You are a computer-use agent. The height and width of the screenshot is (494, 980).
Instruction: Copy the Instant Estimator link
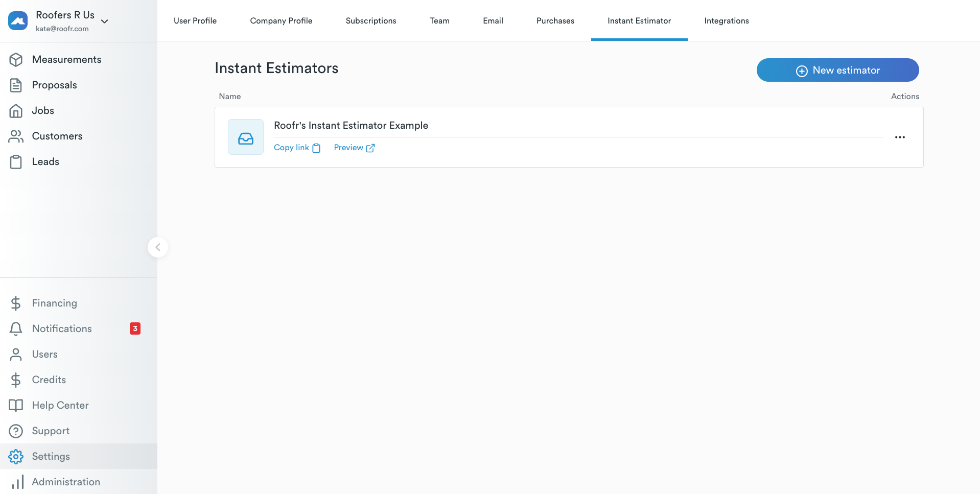(296, 147)
